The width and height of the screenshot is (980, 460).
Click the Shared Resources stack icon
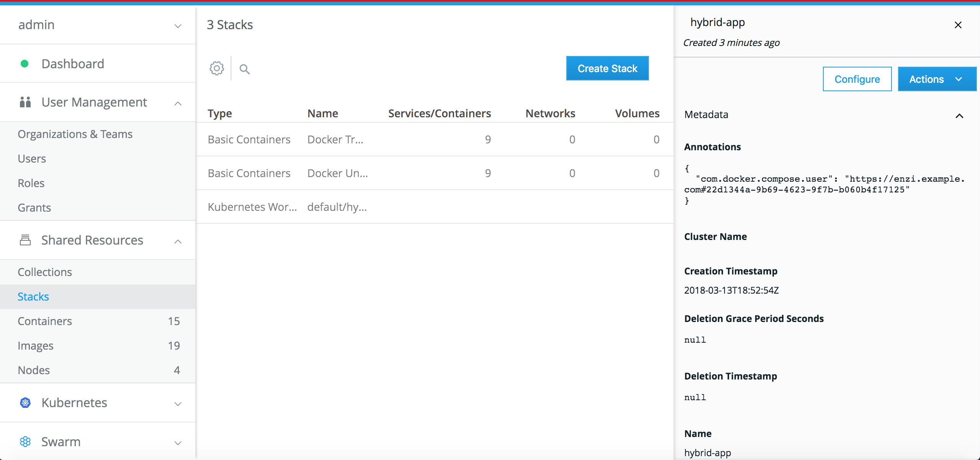(25, 240)
